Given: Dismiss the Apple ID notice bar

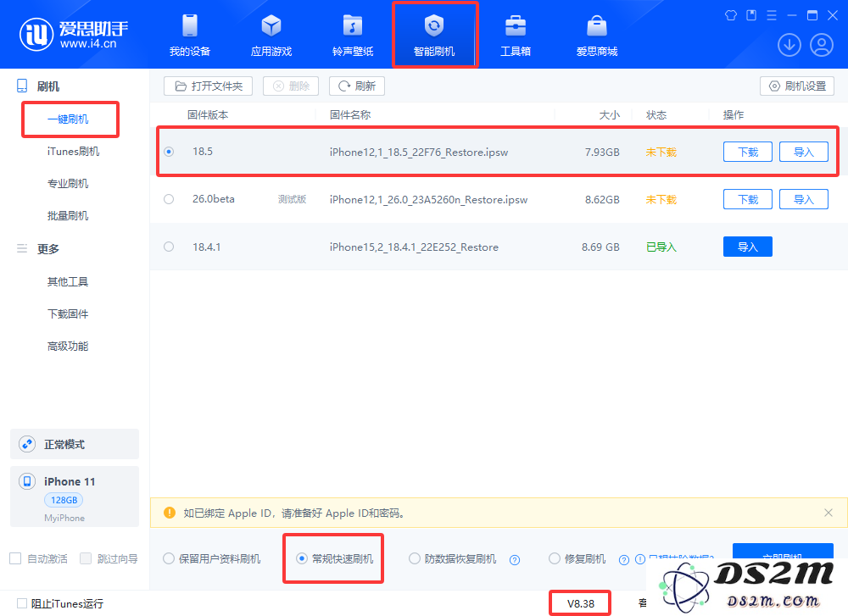Looking at the screenshot, I should pos(828,513).
